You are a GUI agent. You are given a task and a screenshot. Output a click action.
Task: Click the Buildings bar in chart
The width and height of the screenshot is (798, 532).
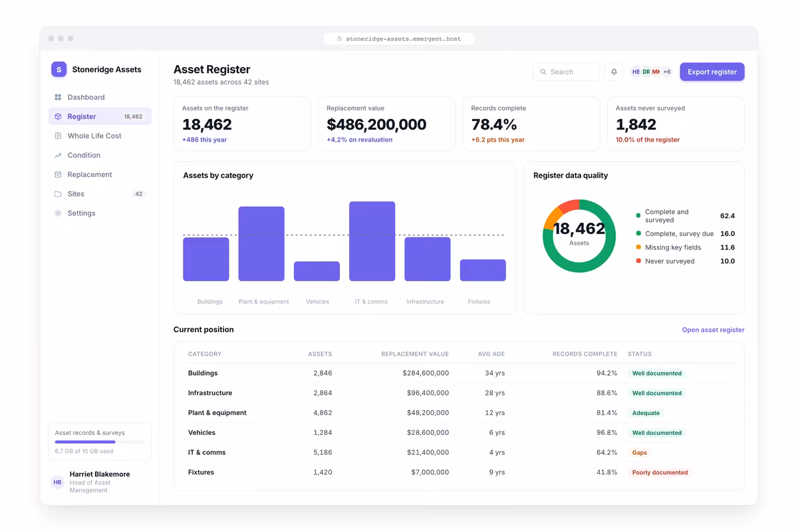pyautogui.click(x=206, y=259)
